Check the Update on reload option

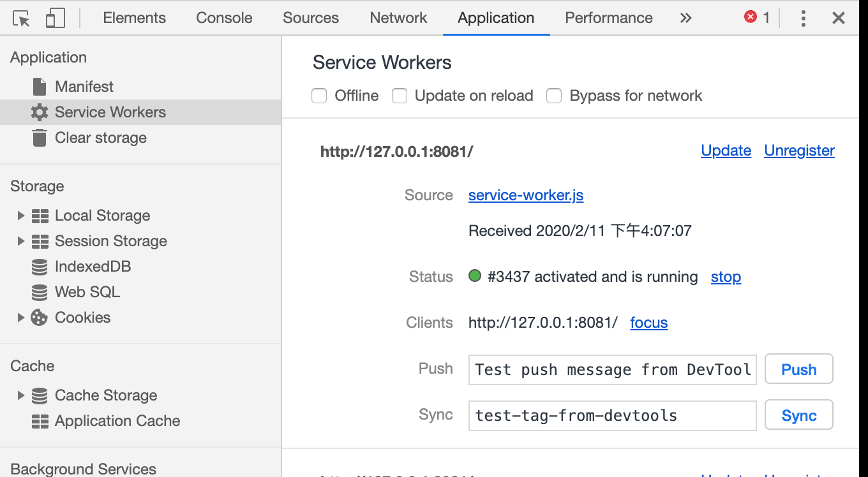(x=400, y=96)
